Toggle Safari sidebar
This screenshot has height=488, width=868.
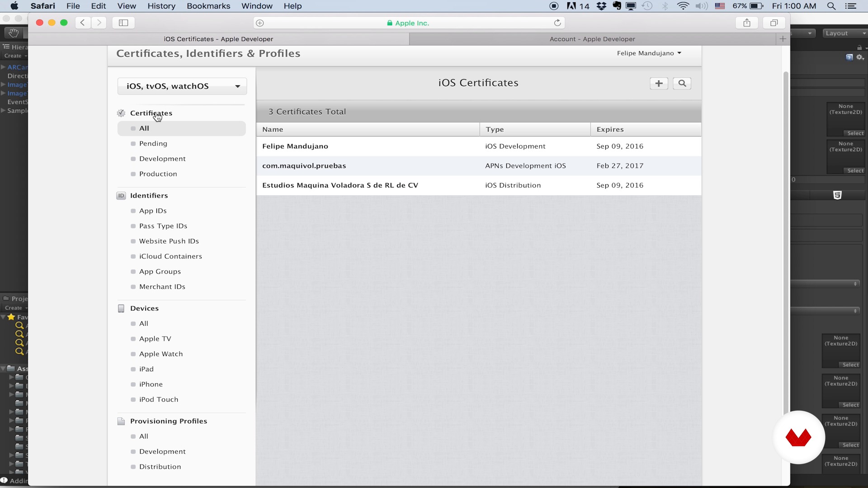click(x=123, y=23)
